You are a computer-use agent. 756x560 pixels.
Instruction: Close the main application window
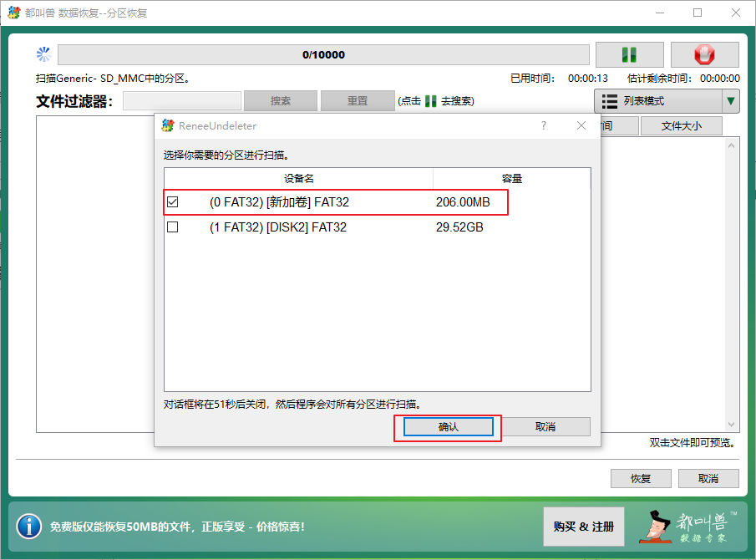[x=736, y=13]
